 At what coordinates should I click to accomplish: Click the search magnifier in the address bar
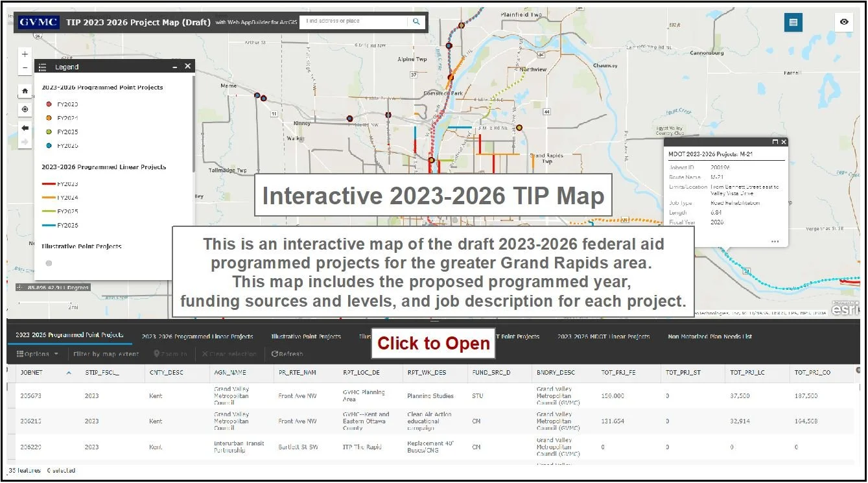[x=416, y=21]
